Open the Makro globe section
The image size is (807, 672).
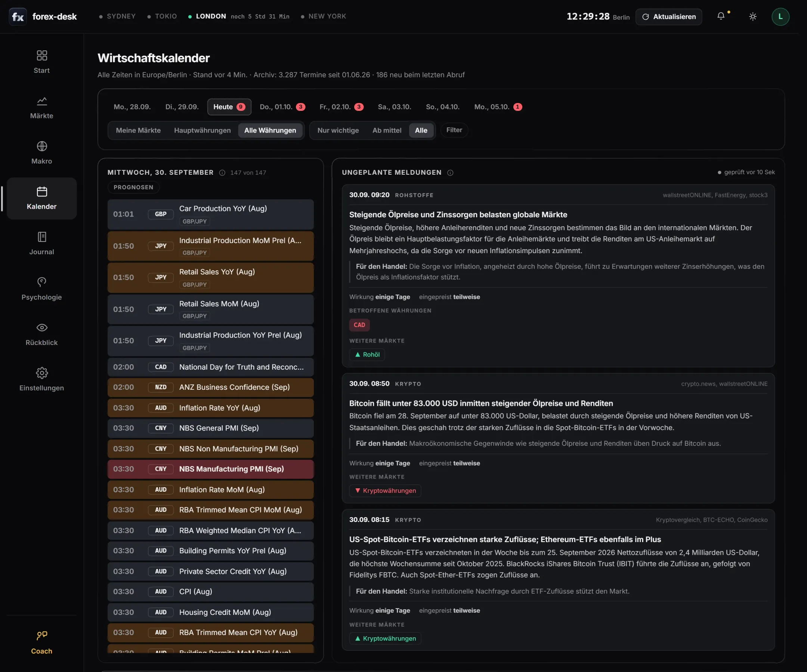coord(41,153)
